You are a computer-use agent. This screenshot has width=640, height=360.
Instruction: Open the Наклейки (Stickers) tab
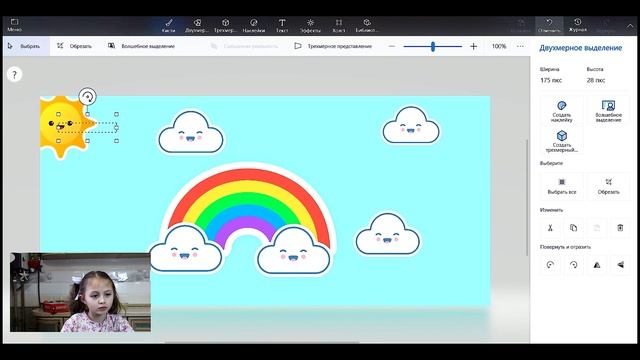pyautogui.click(x=253, y=25)
